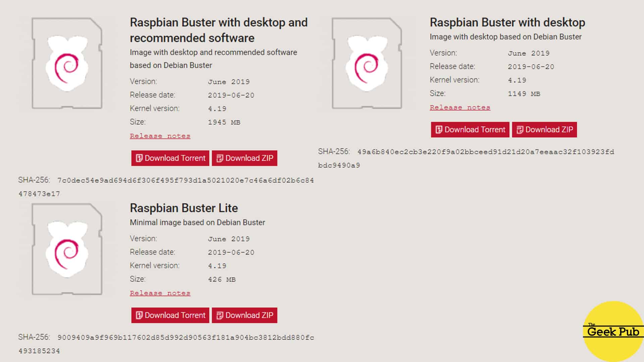Download ZIP for Raspbian Buster with desktop
The image size is (644, 362).
[x=544, y=129]
